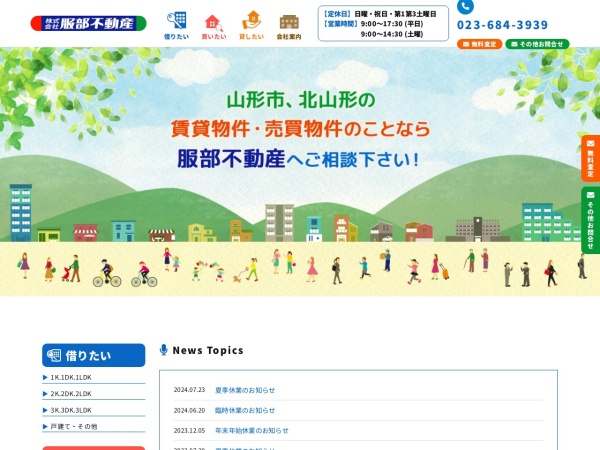Viewport: 600px width, 450px height.
Task: Open the 会社案内 building icon menu
Action: coord(289,27)
